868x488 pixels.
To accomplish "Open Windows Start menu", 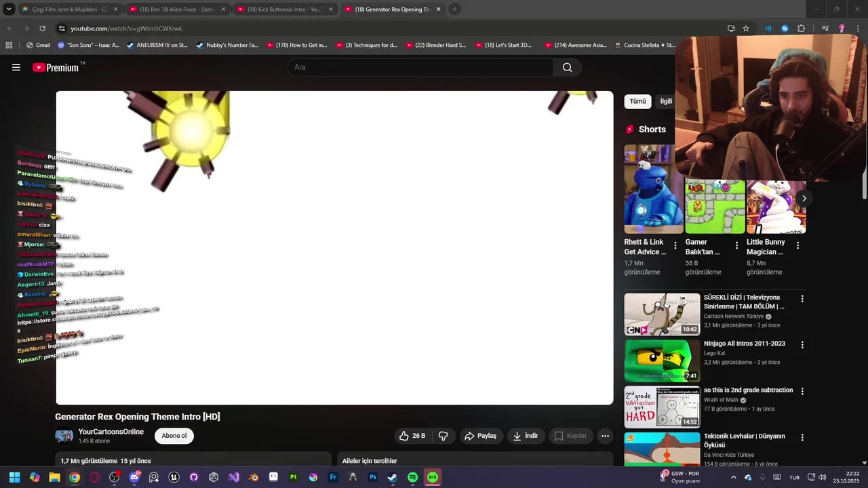I will point(14,477).
